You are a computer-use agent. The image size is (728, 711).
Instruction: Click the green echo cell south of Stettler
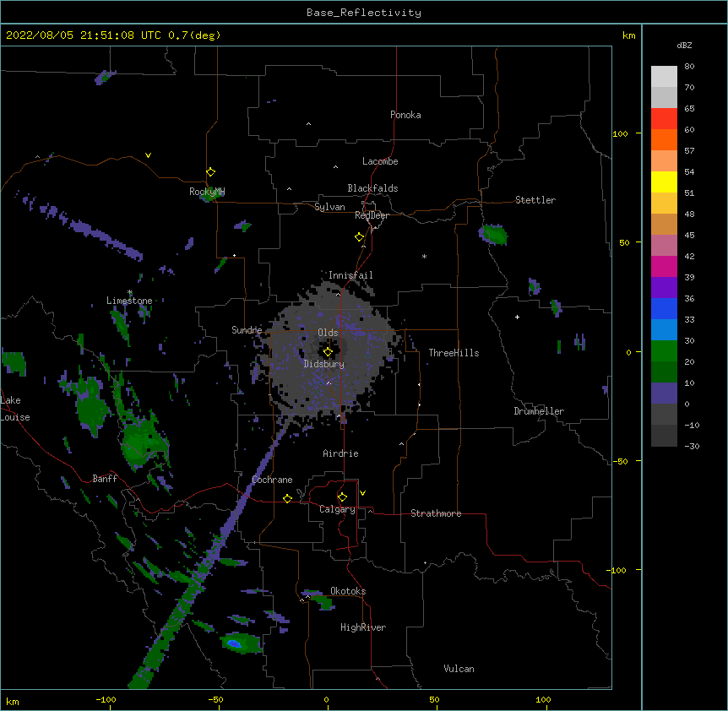494,235
